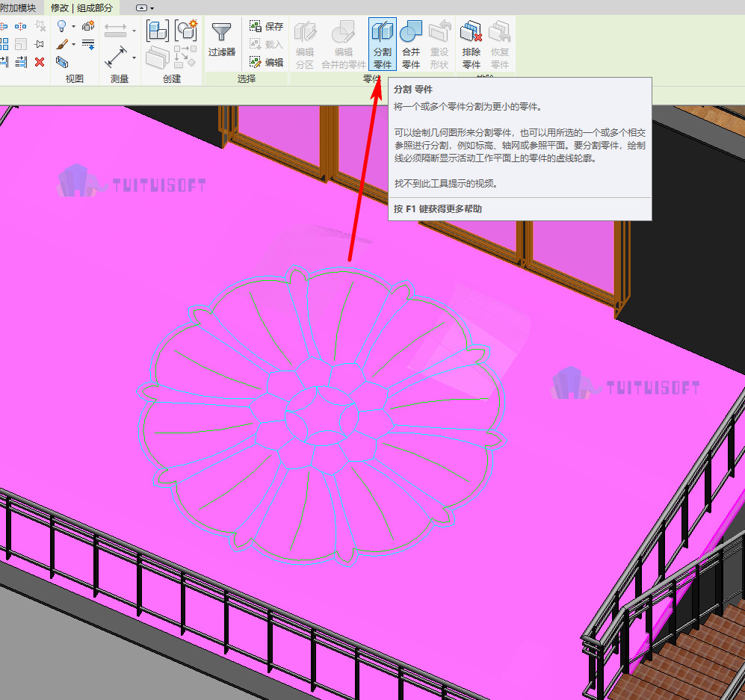745x700 pixels.
Task: Switch to the 附加模块 tab
Action: coord(18,7)
